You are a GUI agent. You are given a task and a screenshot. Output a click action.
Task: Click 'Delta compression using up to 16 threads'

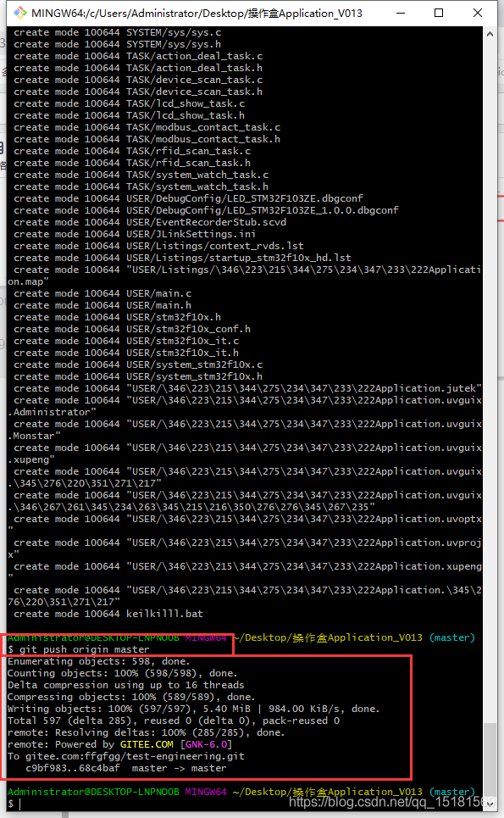pos(125,685)
